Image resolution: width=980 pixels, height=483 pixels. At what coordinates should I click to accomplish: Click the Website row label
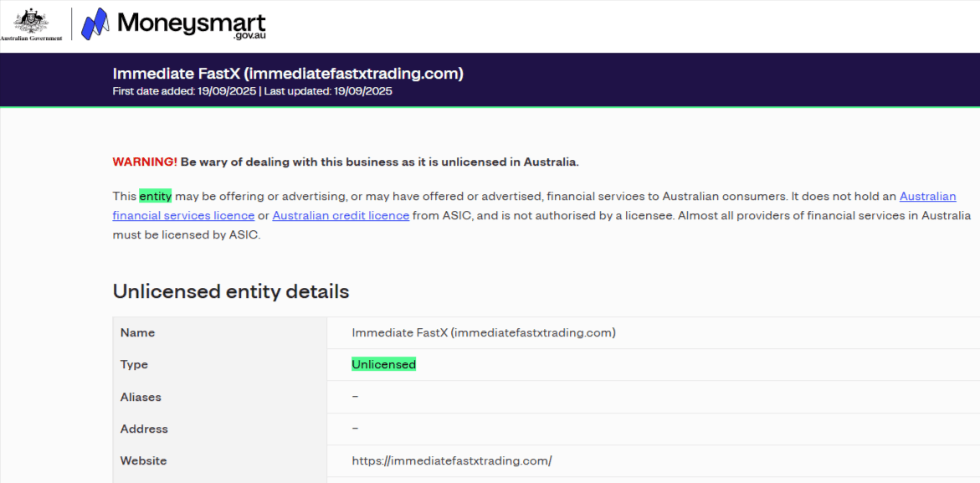pos(143,461)
